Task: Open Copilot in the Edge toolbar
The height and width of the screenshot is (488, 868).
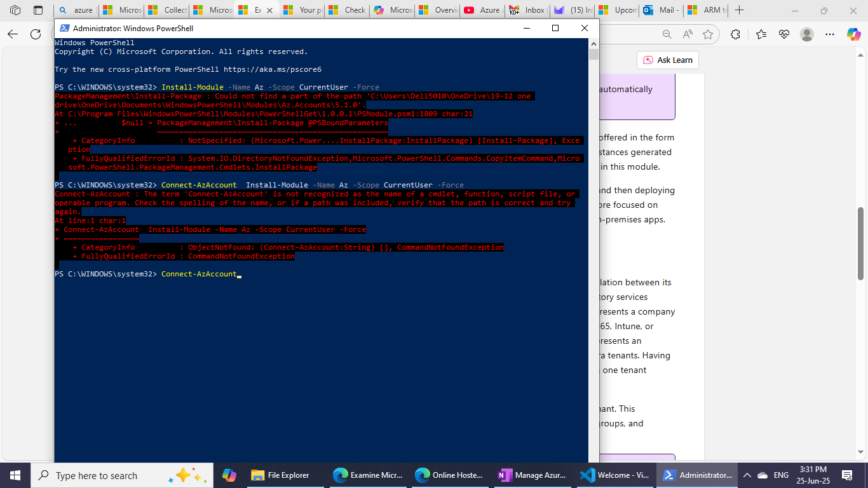Action: [855, 35]
